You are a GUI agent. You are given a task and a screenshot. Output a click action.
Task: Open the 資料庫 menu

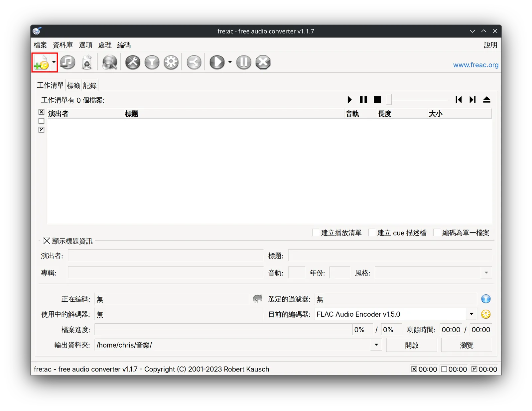pos(63,45)
